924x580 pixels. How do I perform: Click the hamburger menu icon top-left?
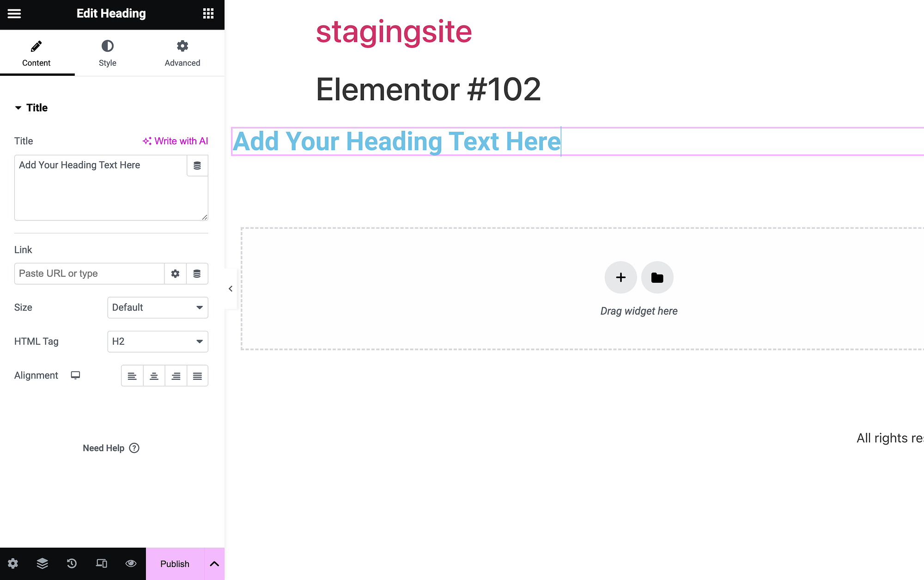(x=14, y=12)
